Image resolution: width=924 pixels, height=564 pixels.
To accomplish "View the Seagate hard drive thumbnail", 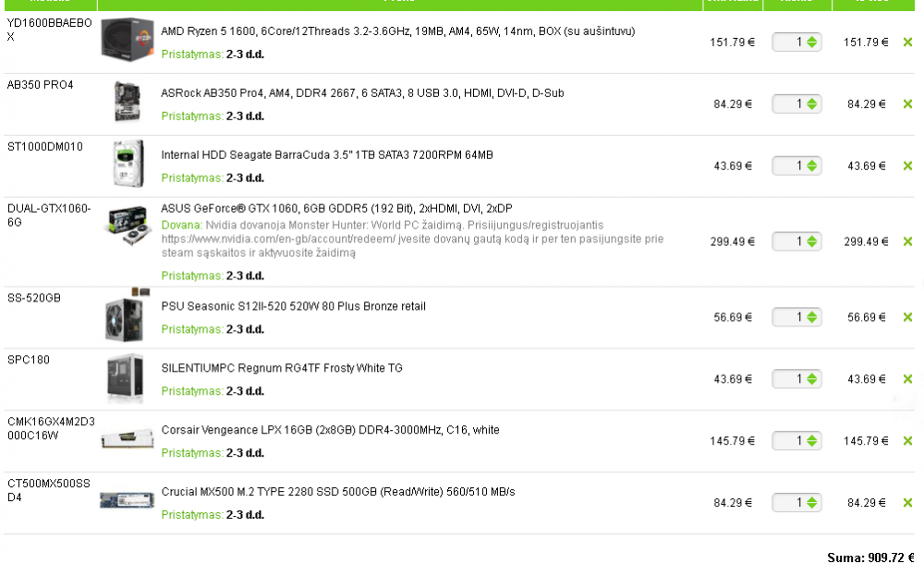I will (x=128, y=164).
